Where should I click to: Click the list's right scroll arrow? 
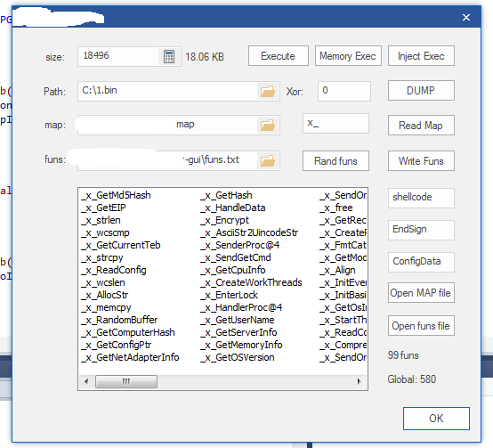click(360, 381)
